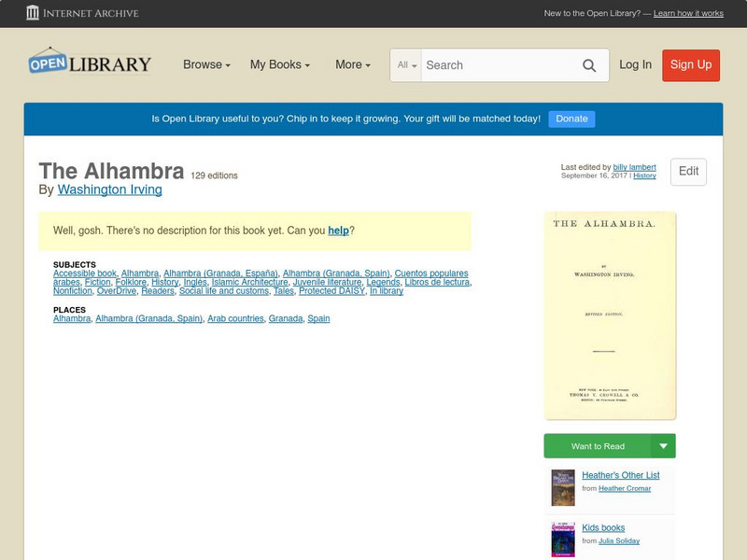Viewport: 747px width, 560px height.
Task: Open the History subject link
Action: point(165,282)
